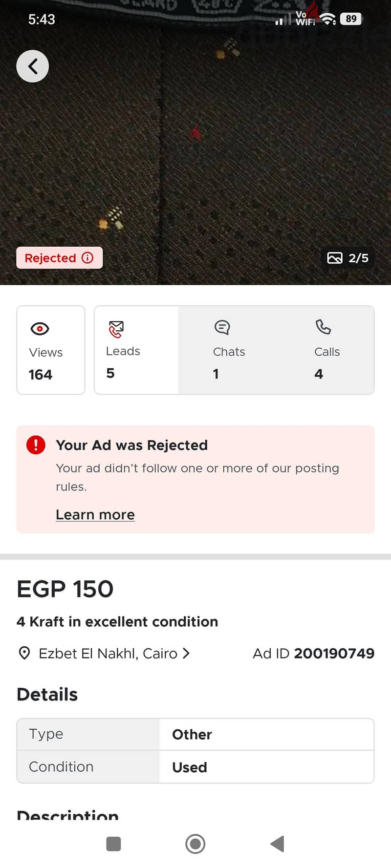This screenshot has width=391, height=868.
Task: Click the red alert exclamation icon
Action: pos(36,445)
